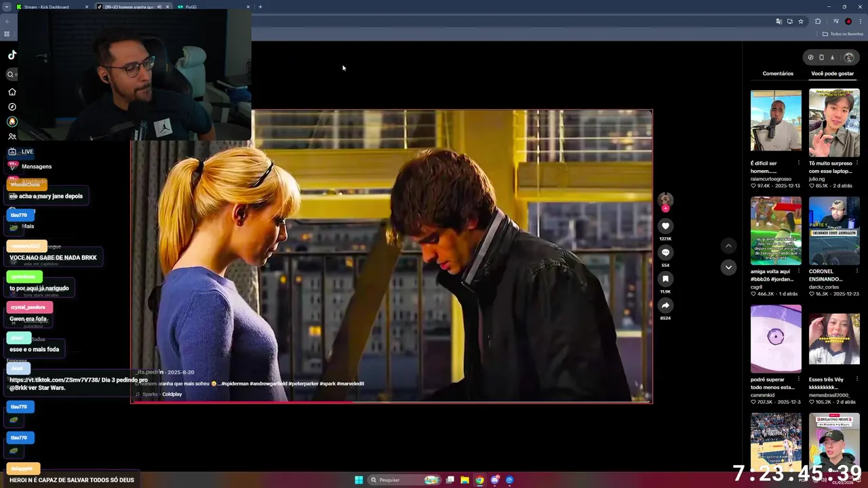Viewport: 868px width, 488px height.
Task: Open File Explorer on the taskbar
Action: (x=465, y=480)
